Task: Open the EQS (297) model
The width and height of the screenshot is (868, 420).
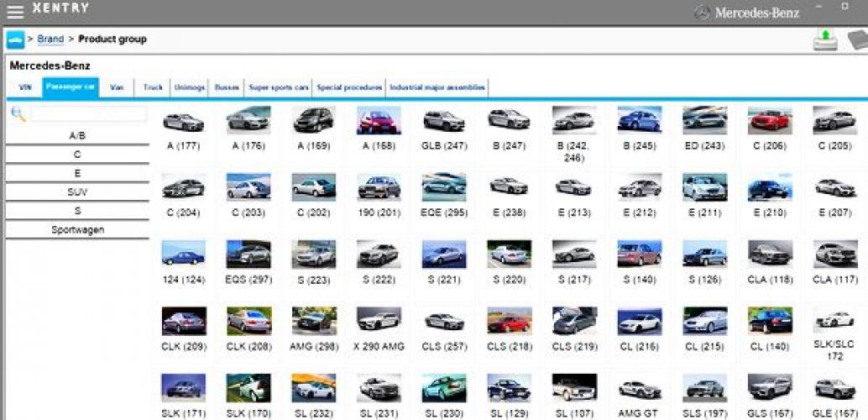Action: [248, 255]
